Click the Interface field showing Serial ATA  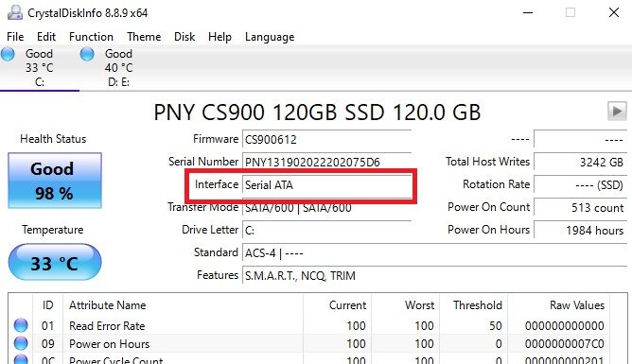pyautogui.click(x=327, y=184)
